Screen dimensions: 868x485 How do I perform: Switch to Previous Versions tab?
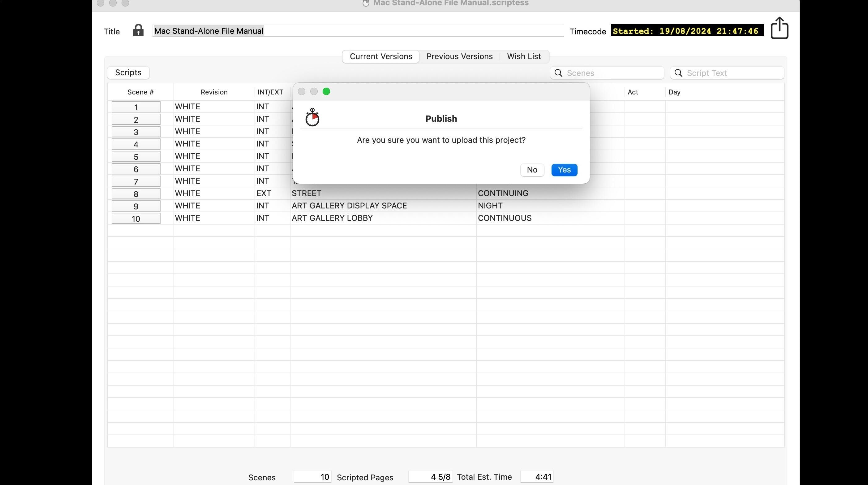click(x=459, y=57)
